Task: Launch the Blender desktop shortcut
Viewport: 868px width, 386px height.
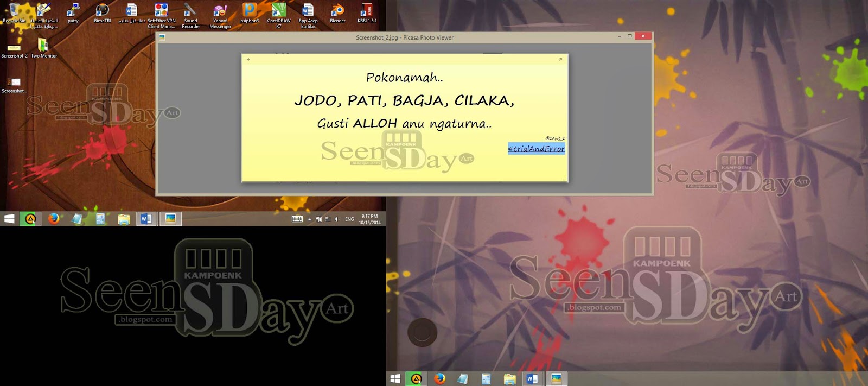Action: click(x=337, y=14)
